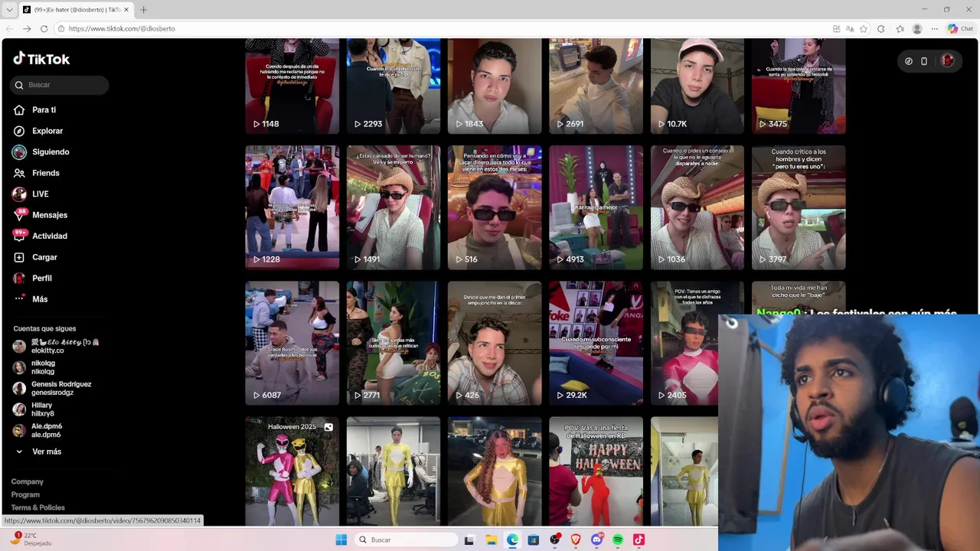Click the Get Coins icon in top pill
This screenshot has width=980, height=551.
click(909, 61)
